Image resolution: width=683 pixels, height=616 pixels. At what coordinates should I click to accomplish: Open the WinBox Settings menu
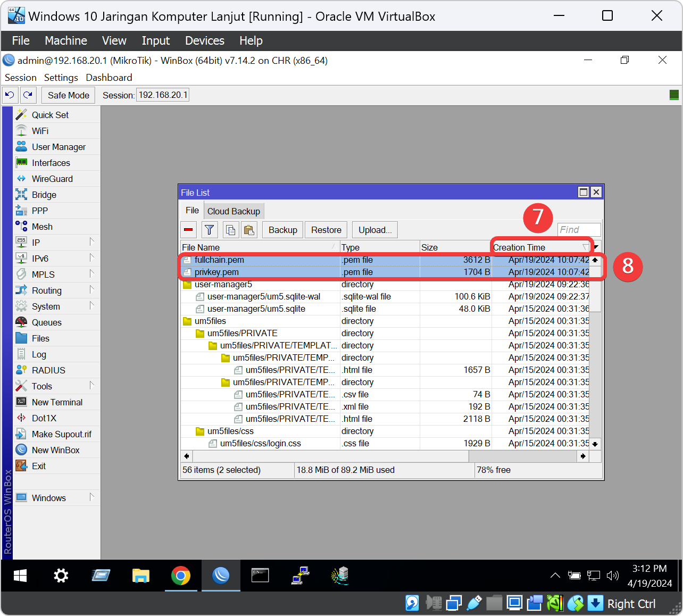coord(61,78)
